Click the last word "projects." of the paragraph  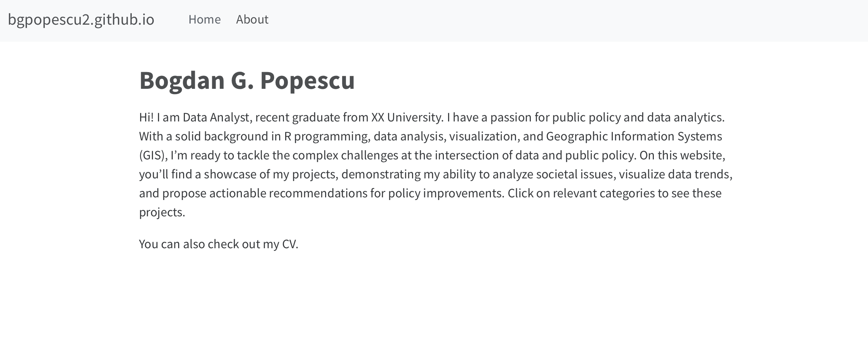(x=162, y=212)
